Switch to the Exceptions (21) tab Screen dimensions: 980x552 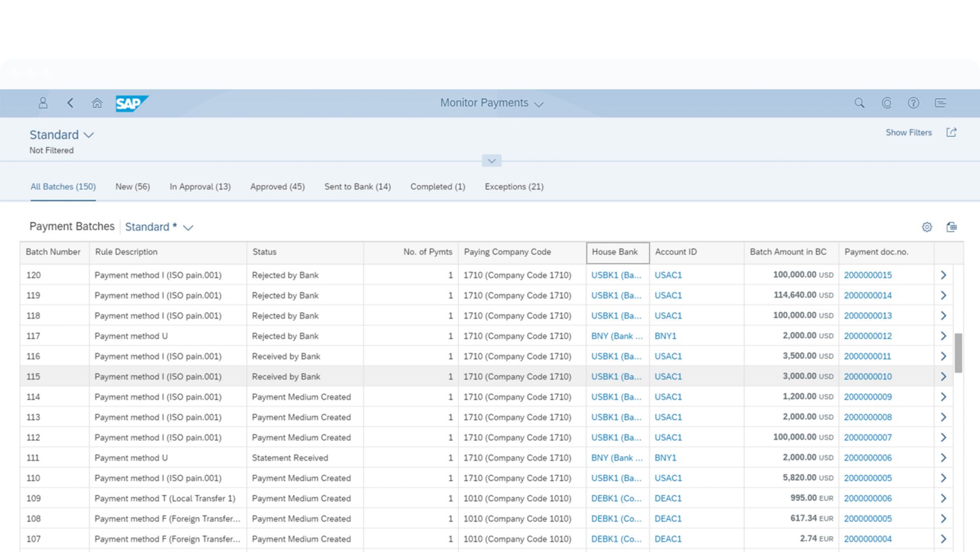[514, 187]
